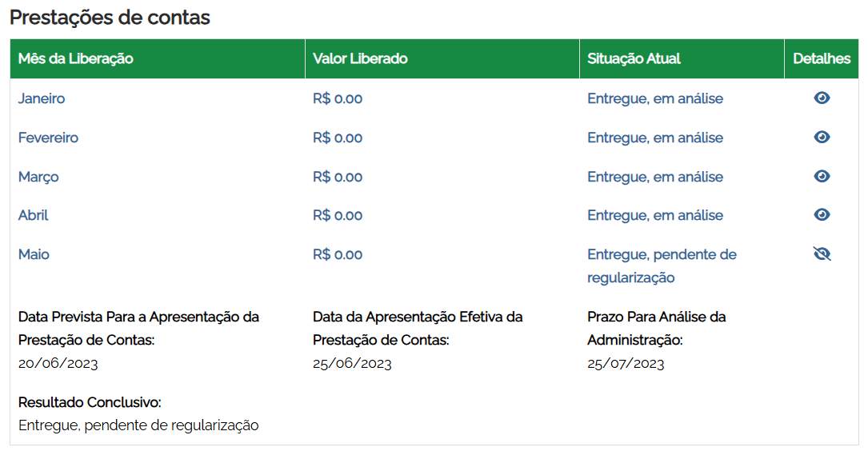Click Janeiro's R$ 0.00 value

pyautogui.click(x=338, y=99)
